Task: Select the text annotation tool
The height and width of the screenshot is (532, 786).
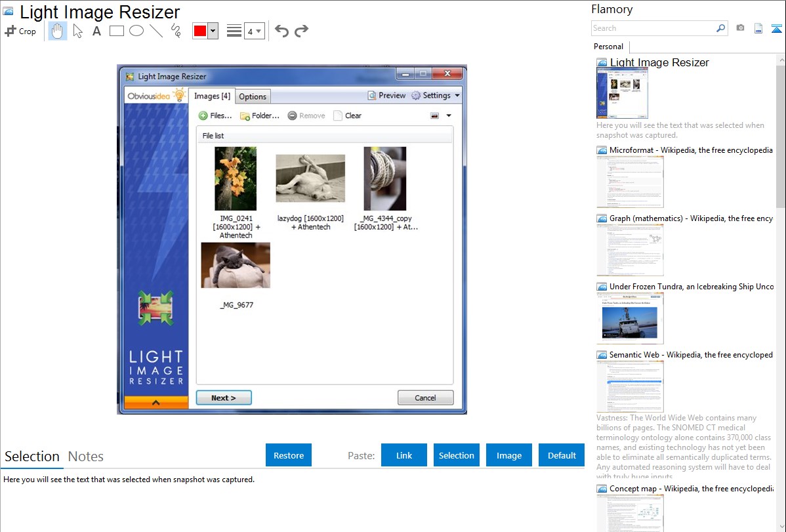Action: tap(96, 31)
